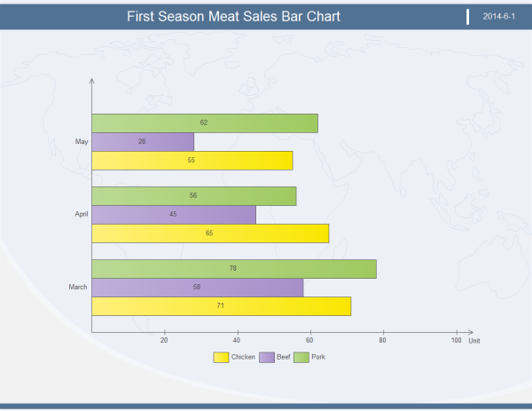The height and width of the screenshot is (411, 532).
Task: Select the May category axis label
Action: pyautogui.click(x=82, y=142)
